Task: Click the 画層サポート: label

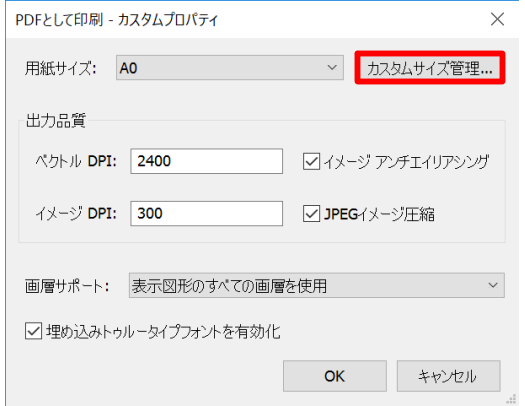Action: [x=67, y=287]
